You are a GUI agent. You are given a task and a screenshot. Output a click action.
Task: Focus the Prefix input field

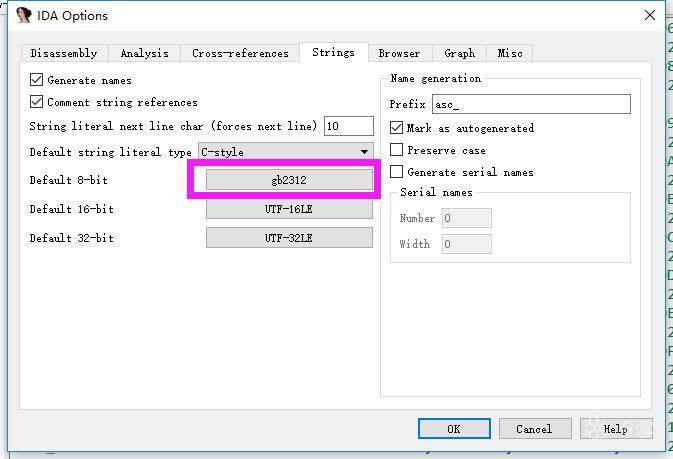[531, 104]
